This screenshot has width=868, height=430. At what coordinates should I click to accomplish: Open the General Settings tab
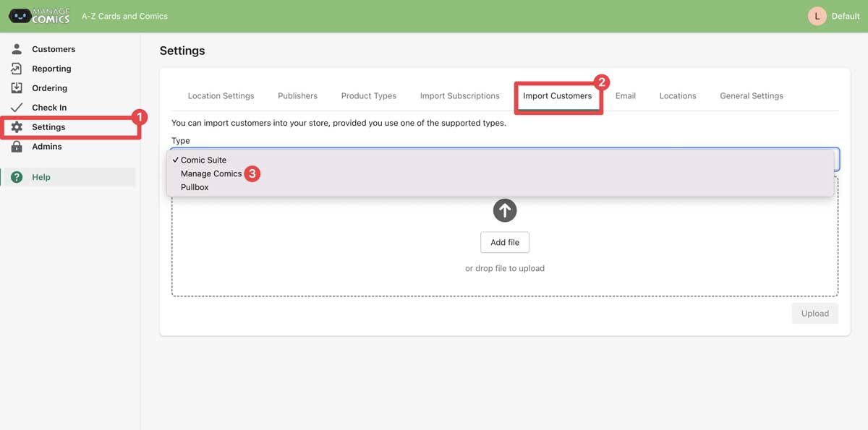[x=752, y=95]
